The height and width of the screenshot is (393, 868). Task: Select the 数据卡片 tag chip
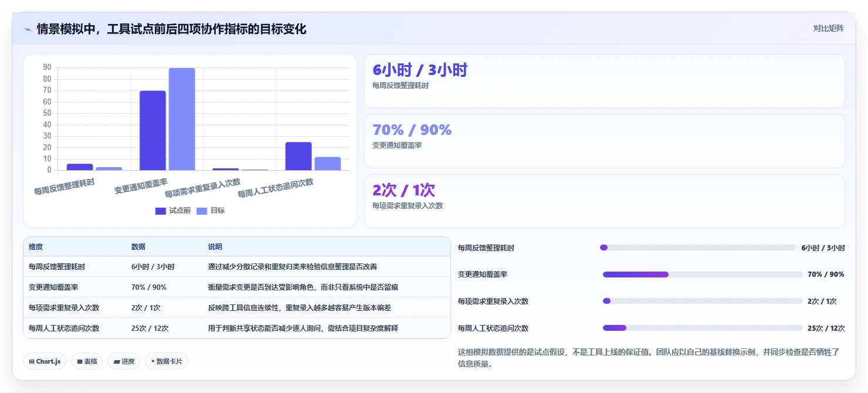pyautogui.click(x=167, y=361)
